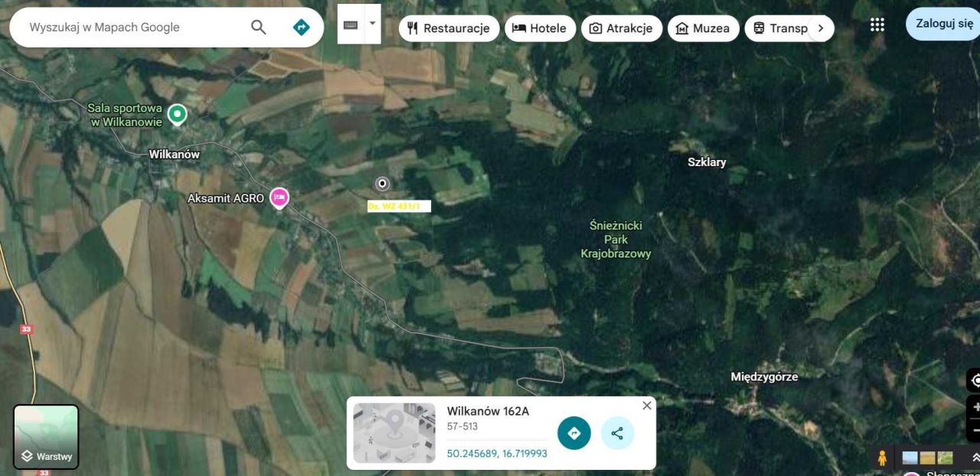The height and width of the screenshot is (476, 980).
Task: Zoom in with the plus control
Action: (976, 406)
